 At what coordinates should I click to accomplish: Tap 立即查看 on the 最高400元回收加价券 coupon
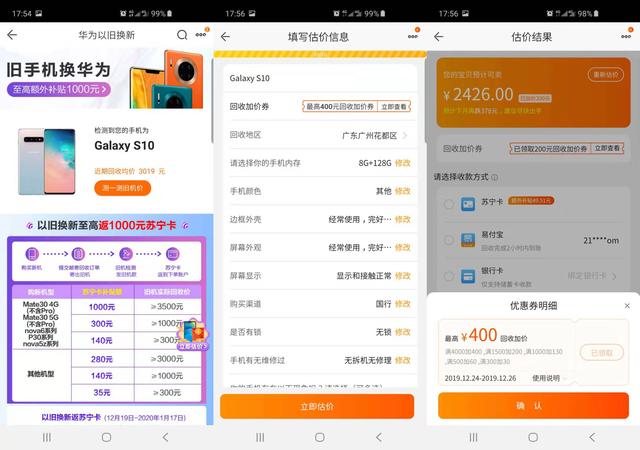coord(394,107)
